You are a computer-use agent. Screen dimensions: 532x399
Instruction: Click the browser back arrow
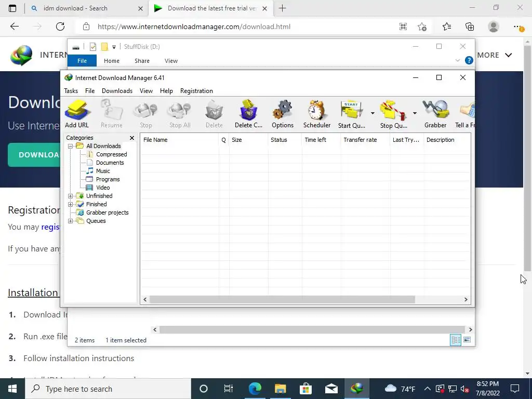pyautogui.click(x=14, y=26)
